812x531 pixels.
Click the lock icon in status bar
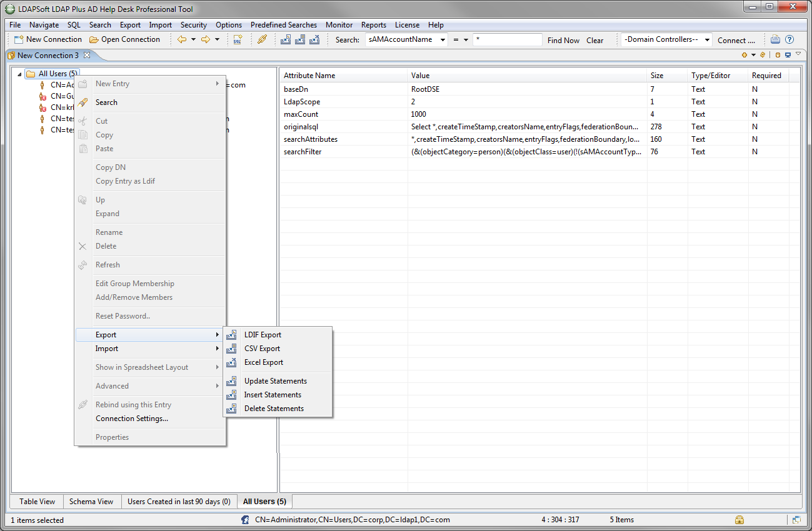click(x=739, y=520)
